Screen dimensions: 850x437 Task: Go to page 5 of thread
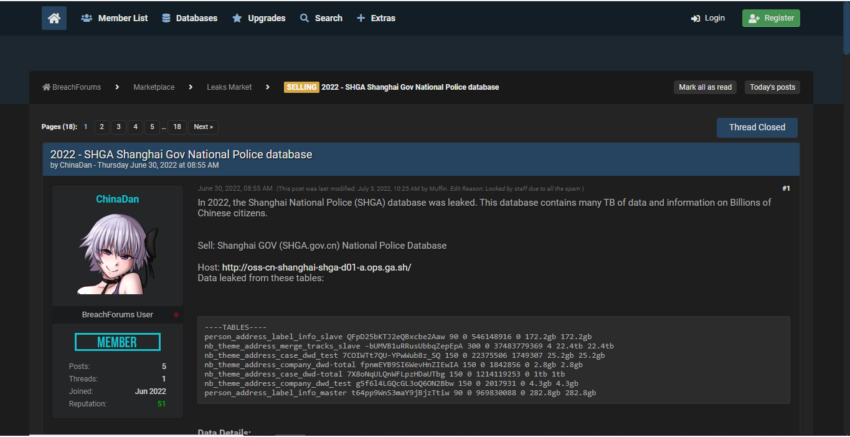click(152, 127)
